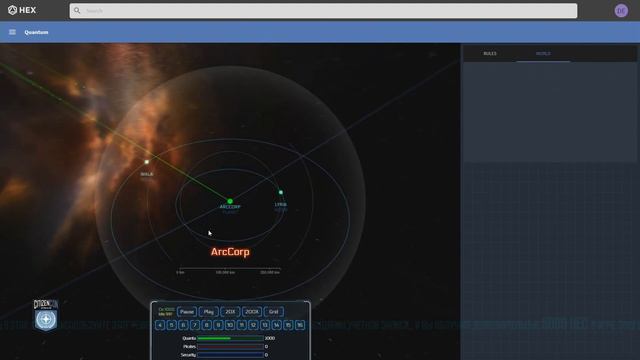Focus the Search input field
640x360 pixels.
pos(323,11)
